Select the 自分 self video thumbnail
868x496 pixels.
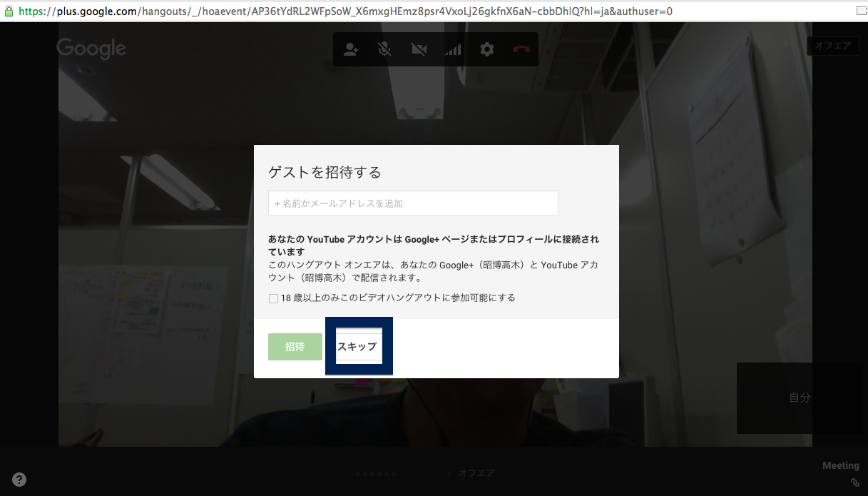pyautogui.click(x=800, y=398)
